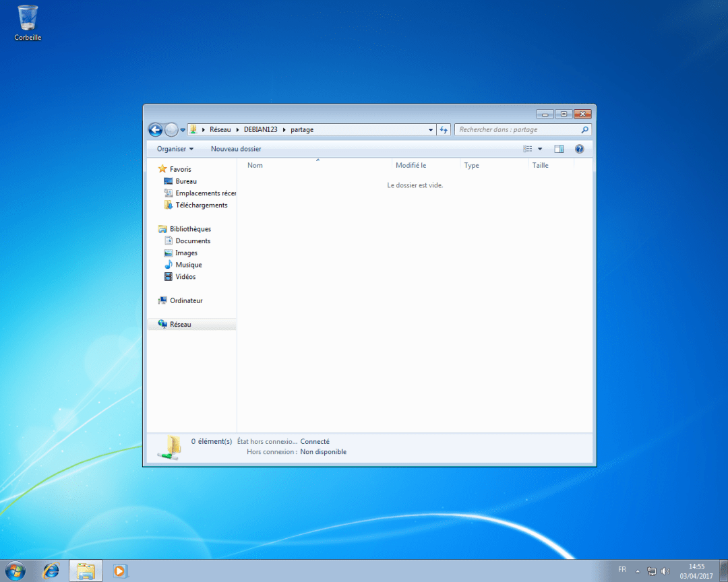Sort files by the Nom column

pos(255,165)
